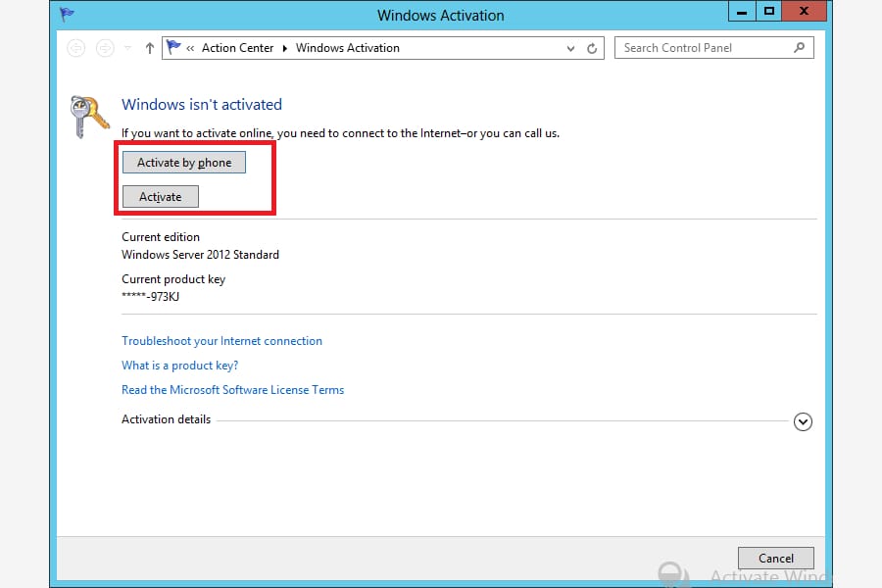Open the What is a product key? link
This screenshot has height=588, width=882.
point(180,366)
